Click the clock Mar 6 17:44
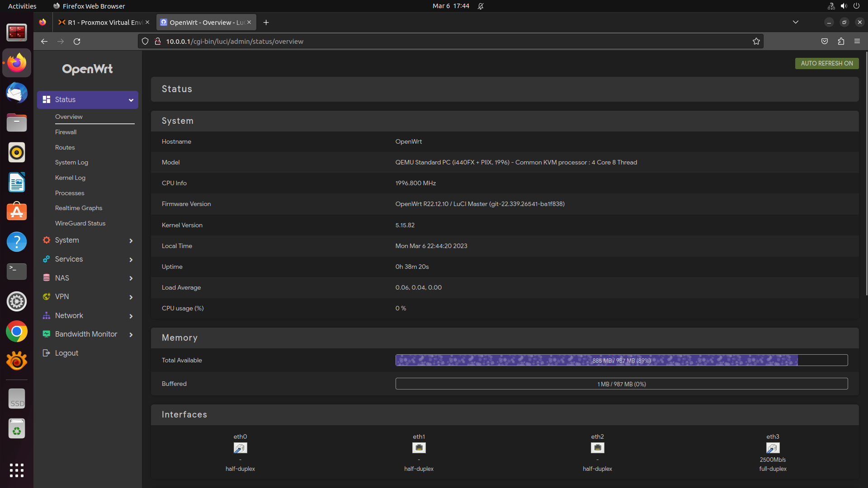 pyautogui.click(x=451, y=6)
